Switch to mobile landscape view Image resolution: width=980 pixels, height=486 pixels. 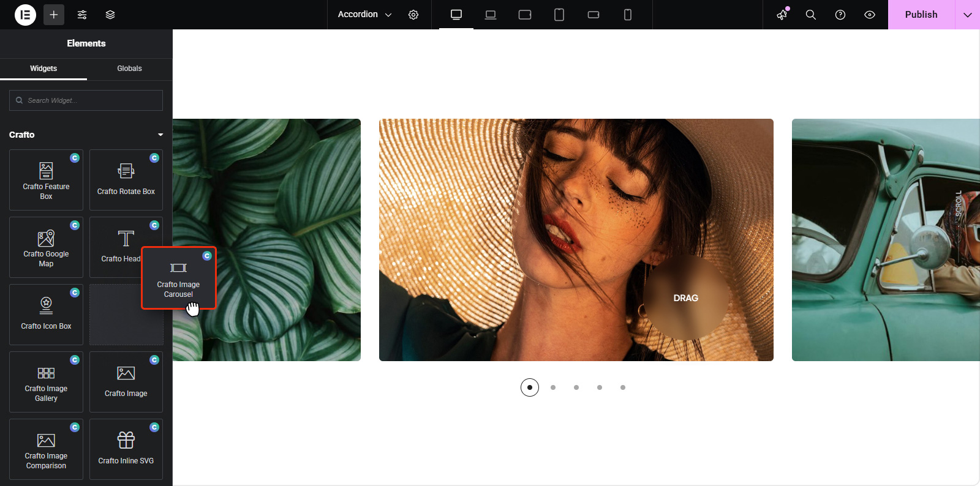pyautogui.click(x=594, y=15)
